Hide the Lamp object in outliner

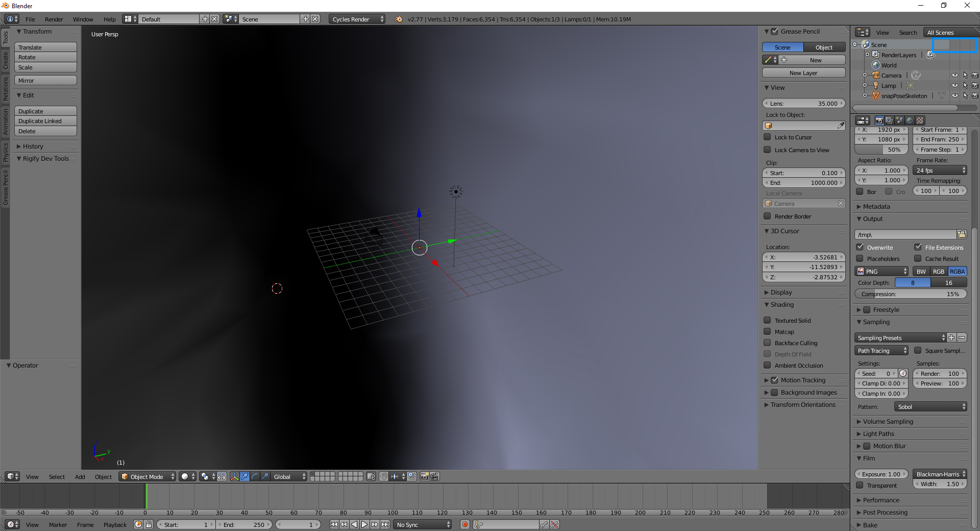point(954,85)
